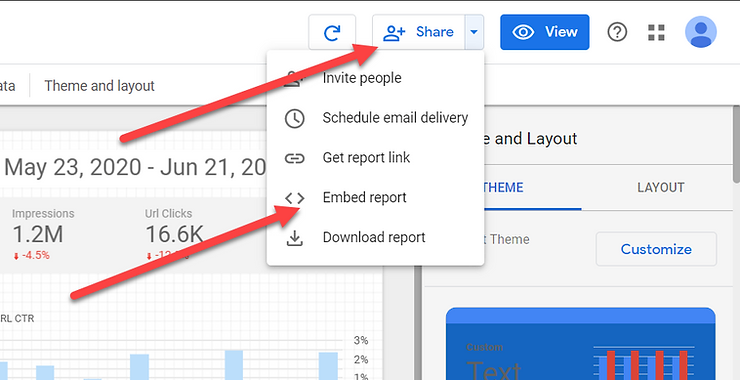
Task: Click the Impressions 1.2M scorecard
Action: [x=43, y=234]
